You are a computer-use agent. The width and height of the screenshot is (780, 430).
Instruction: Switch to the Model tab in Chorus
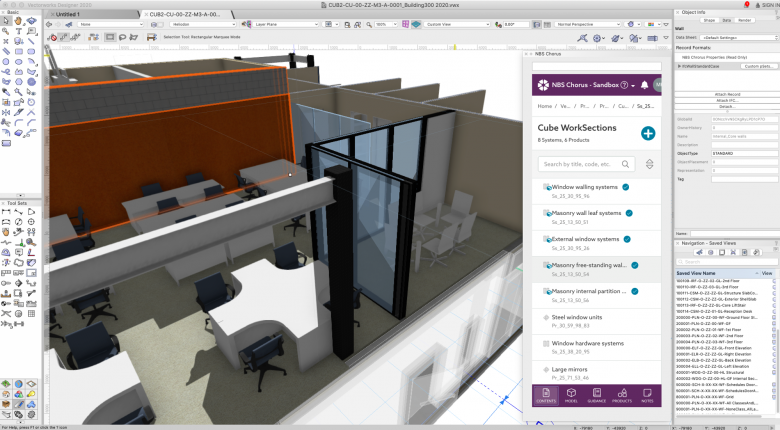pyautogui.click(x=573, y=395)
